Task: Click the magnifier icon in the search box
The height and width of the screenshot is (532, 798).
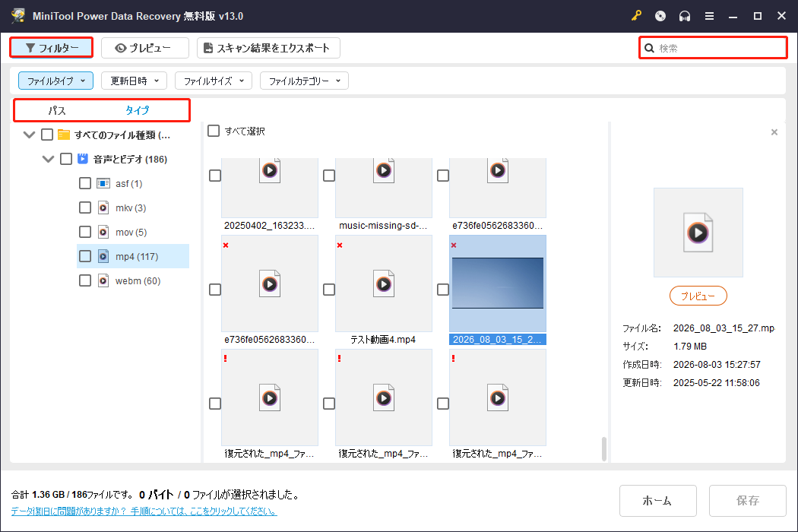Action: (649, 49)
